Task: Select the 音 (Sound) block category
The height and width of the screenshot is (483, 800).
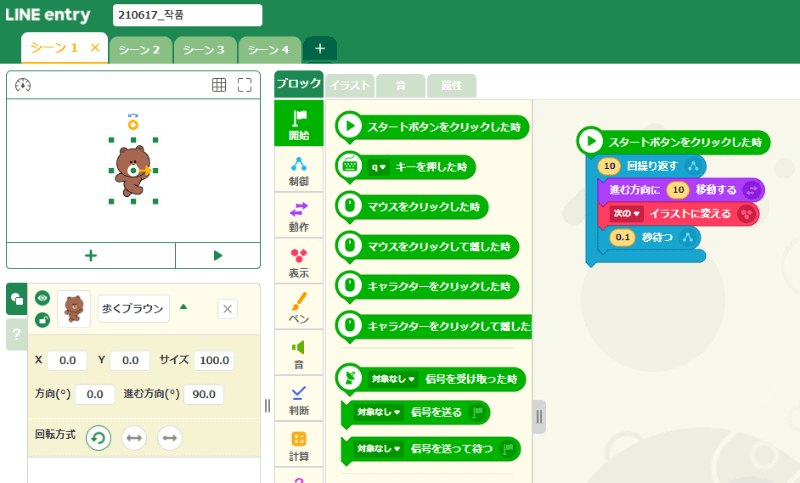Action: pos(298,353)
